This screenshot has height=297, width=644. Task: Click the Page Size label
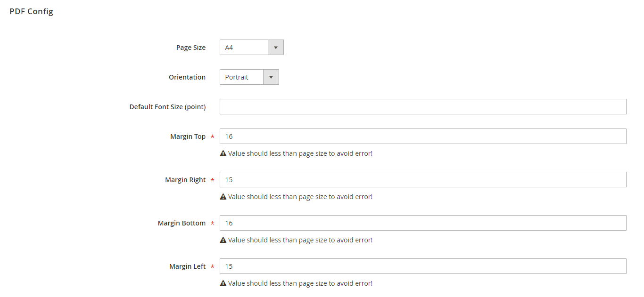191,48
